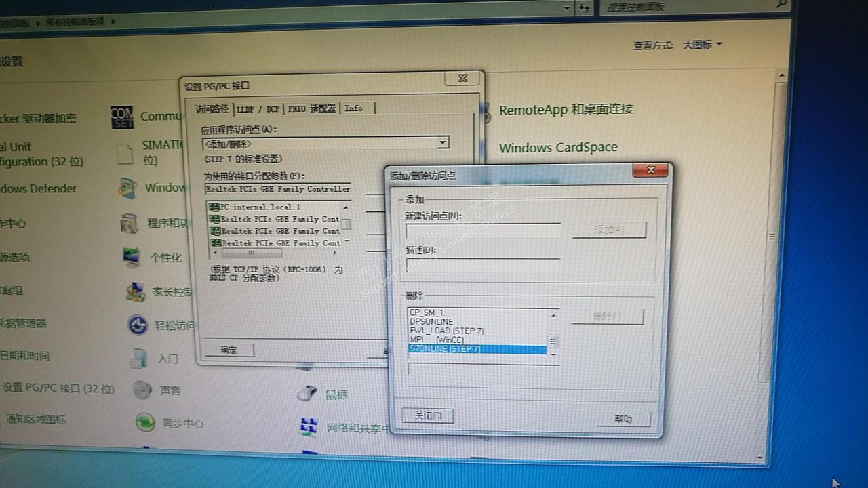Focus the 新建访问点(N) input field
This screenshot has height=488, width=868.
click(x=483, y=230)
